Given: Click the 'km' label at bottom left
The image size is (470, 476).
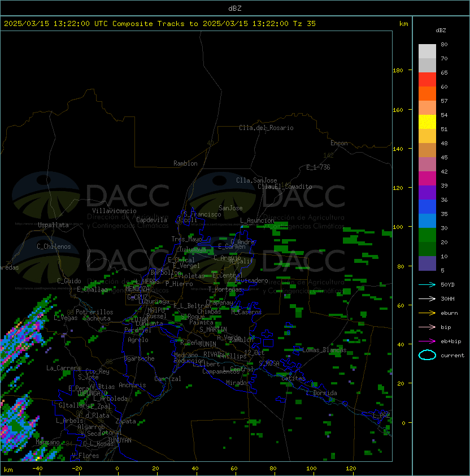Looking at the screenshot, I should [x=8, y=470].
